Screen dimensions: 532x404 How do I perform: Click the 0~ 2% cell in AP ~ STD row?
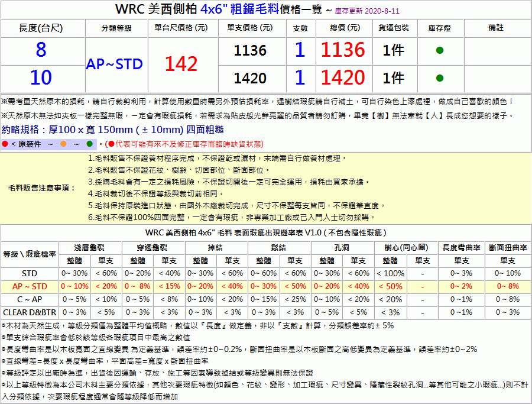pyautogui.click(x=462, y=286)
